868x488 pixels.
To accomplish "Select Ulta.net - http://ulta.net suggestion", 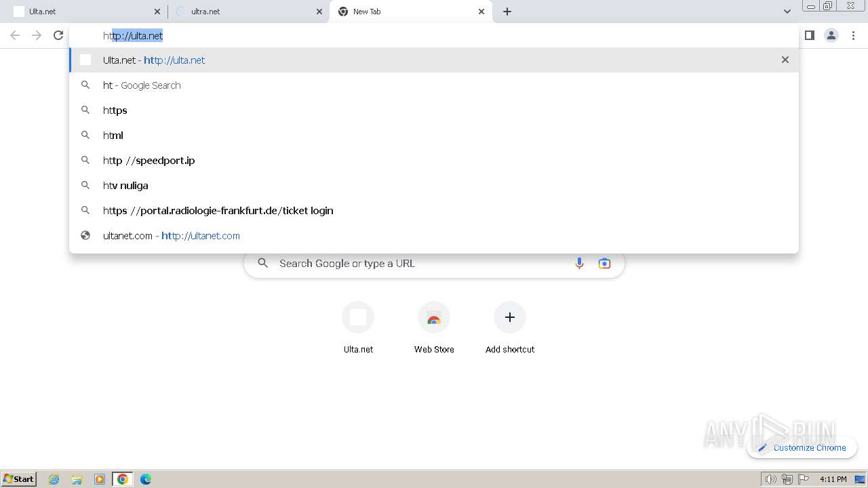I will 434,60.
